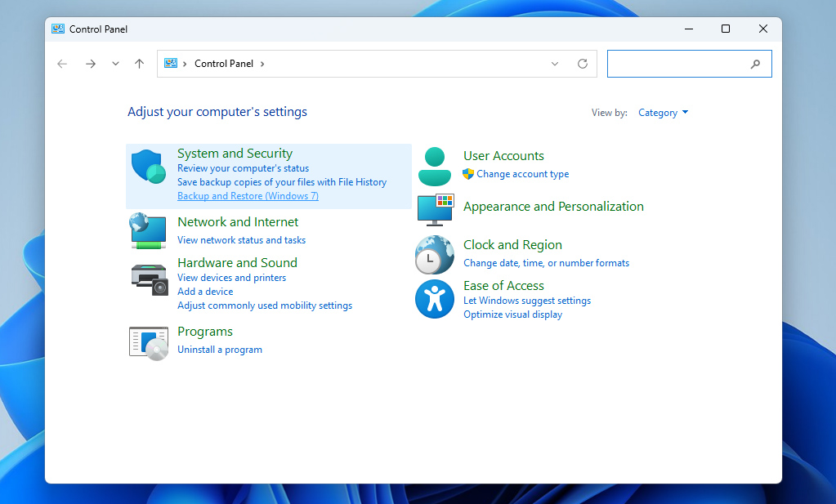Click Uninstall a program

[220, 350]
